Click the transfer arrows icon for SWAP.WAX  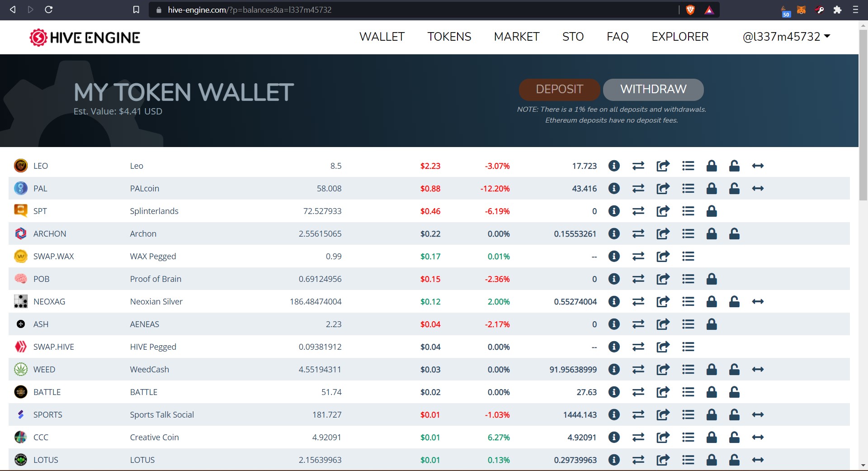(x=638, y=257)
